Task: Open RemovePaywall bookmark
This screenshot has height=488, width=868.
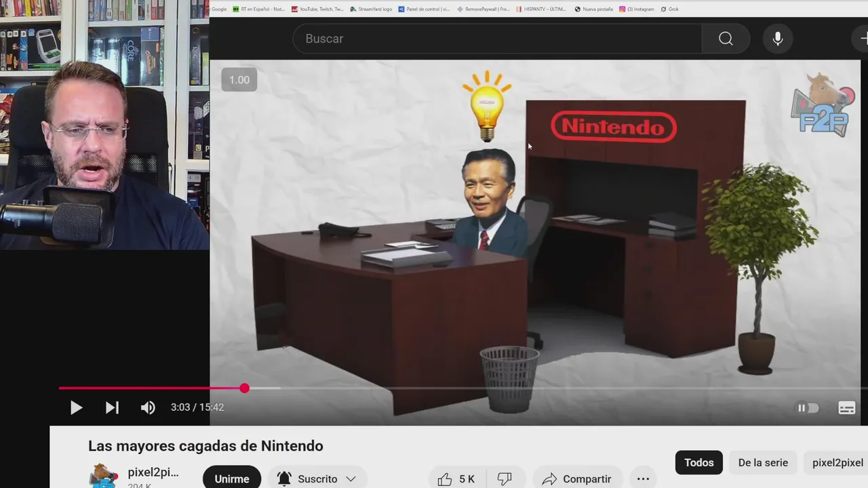Action: (484, 9)
